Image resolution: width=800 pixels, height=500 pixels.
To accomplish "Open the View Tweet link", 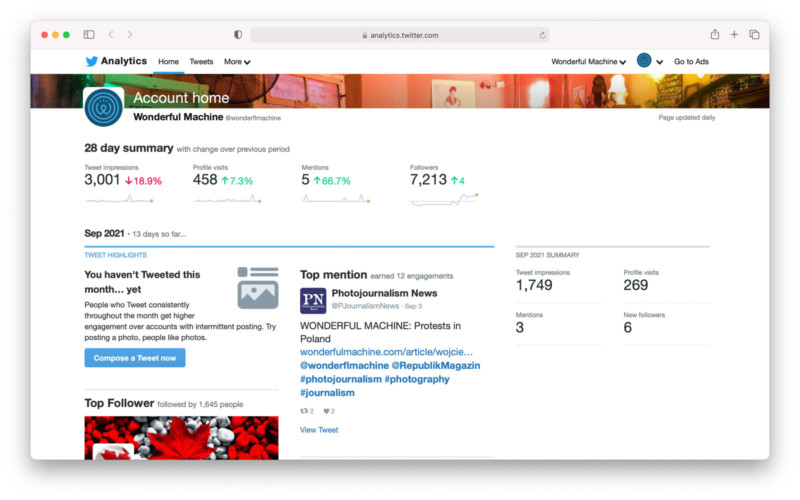I will tap(319, 430).
